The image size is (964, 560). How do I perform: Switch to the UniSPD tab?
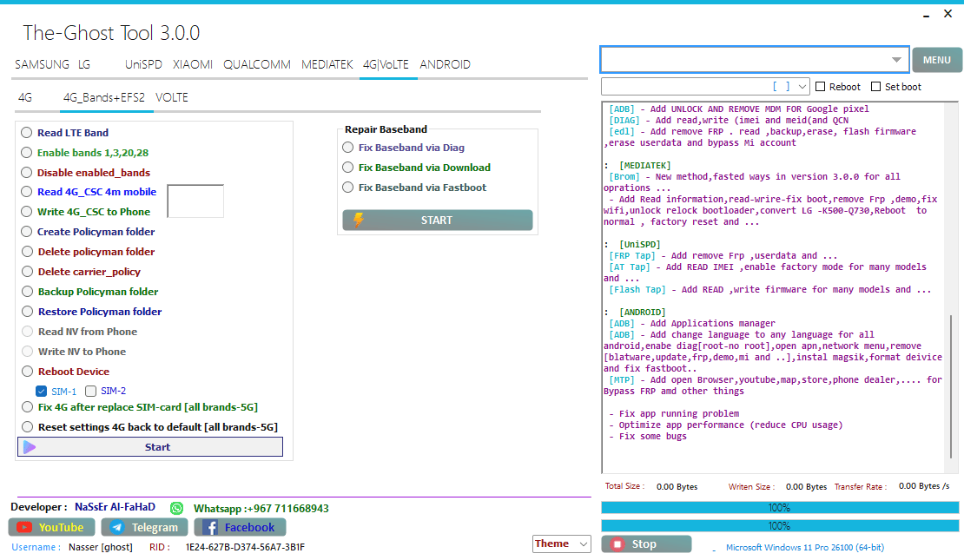point(143,64)
